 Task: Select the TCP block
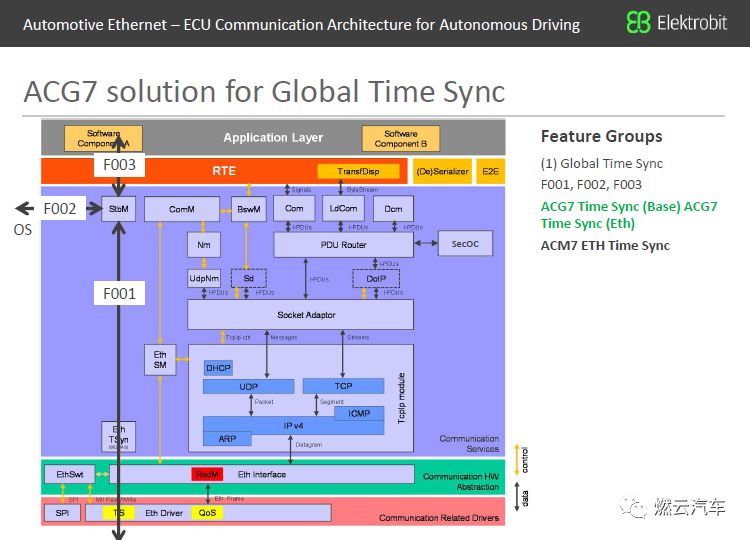[343, 386]
